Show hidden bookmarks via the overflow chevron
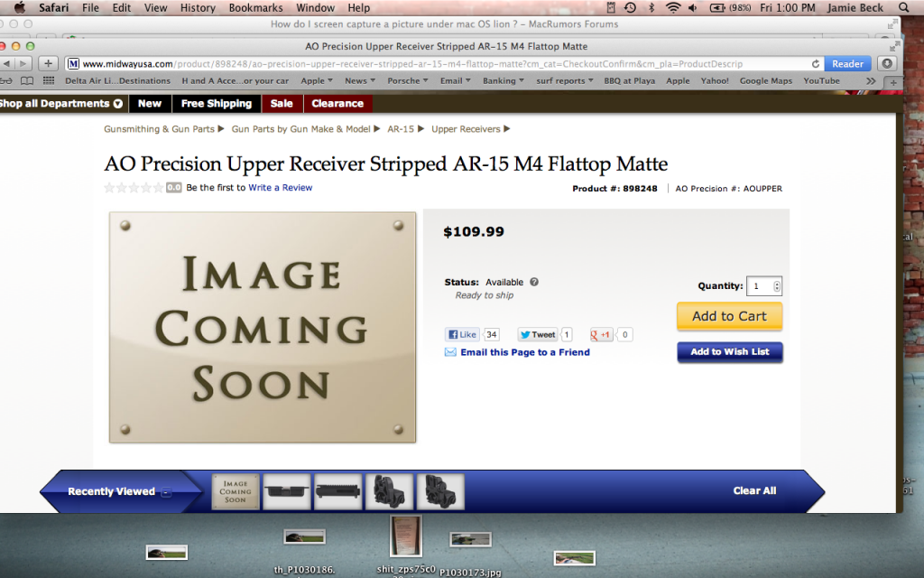 (x=871, y=80)
